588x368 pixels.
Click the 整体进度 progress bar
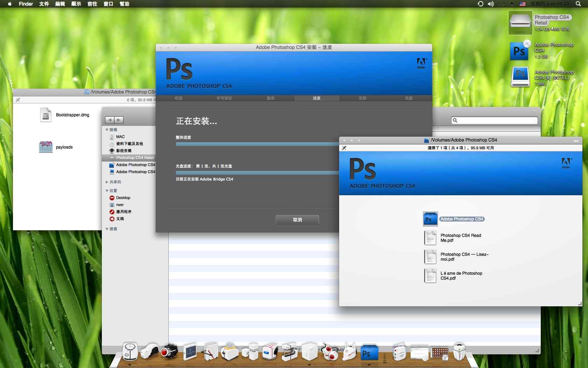pos(257,144)
